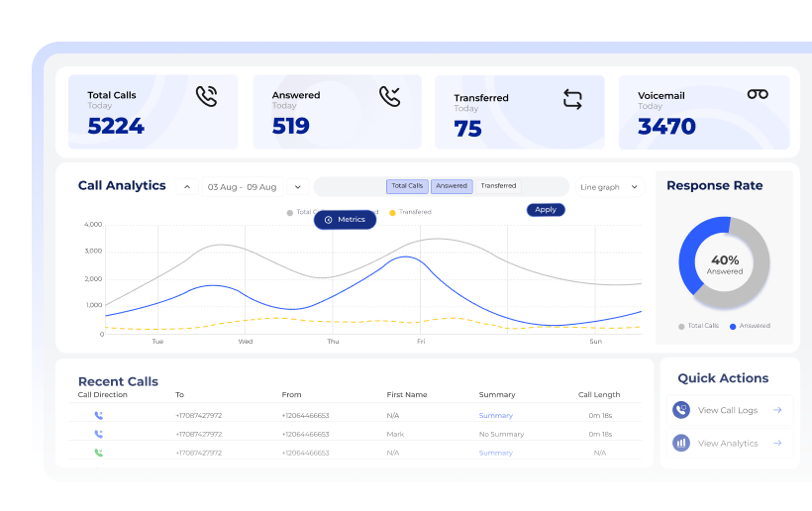Open the Summary link in first call row
Screen dimensions: 812x511
click(x=496, y=416)
